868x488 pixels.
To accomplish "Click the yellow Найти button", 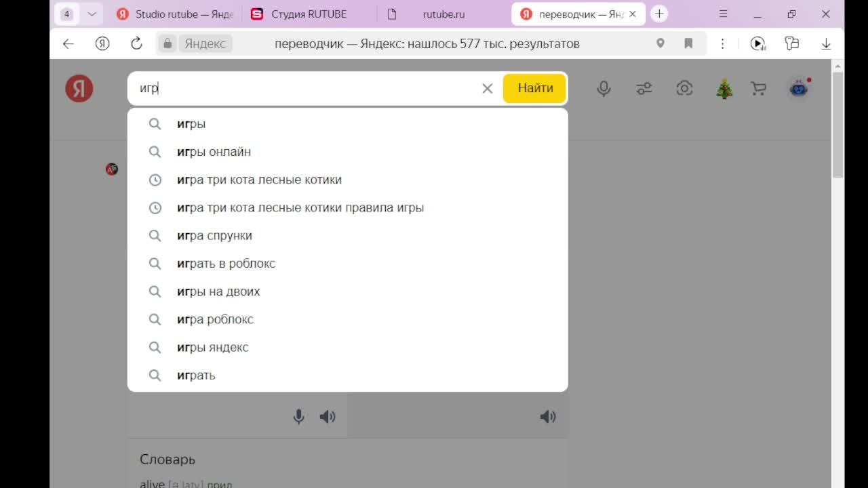I will 535,88.
